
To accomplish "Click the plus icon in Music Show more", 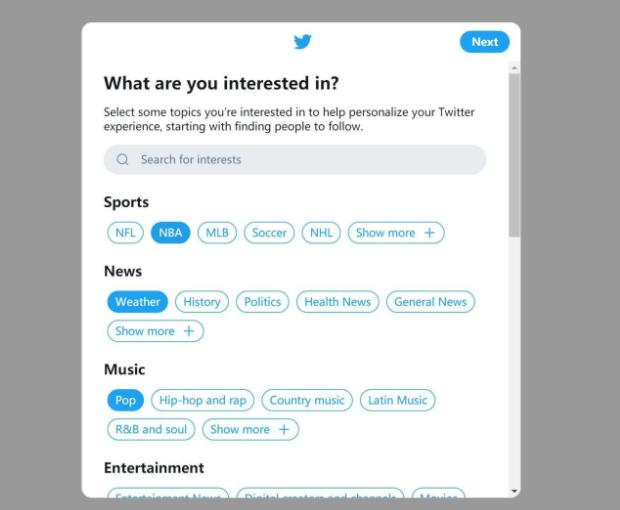I will [x=284, y=429].
